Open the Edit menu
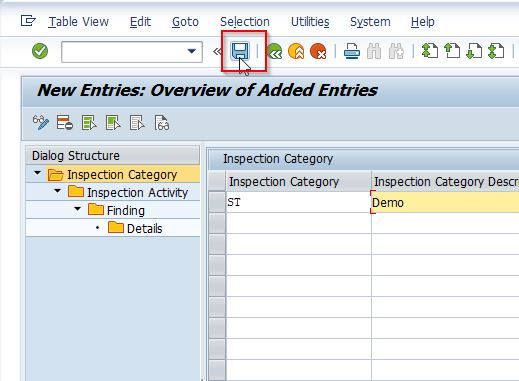The height and width of the screenshot is (381, 519). 140,22
